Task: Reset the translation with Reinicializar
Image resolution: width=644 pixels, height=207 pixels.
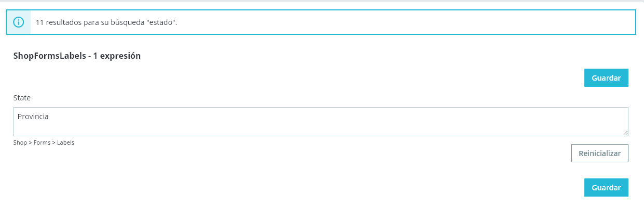Action: (x=599, y=153)
